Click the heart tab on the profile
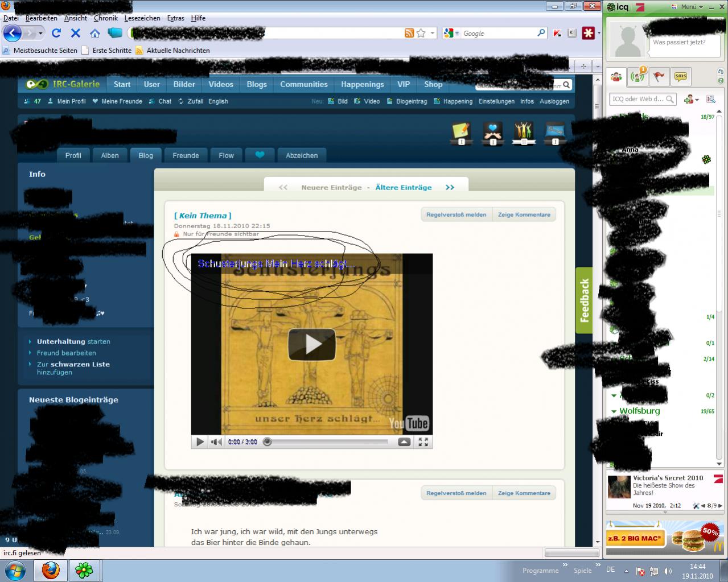728x582 pixels. coord(260,155)
